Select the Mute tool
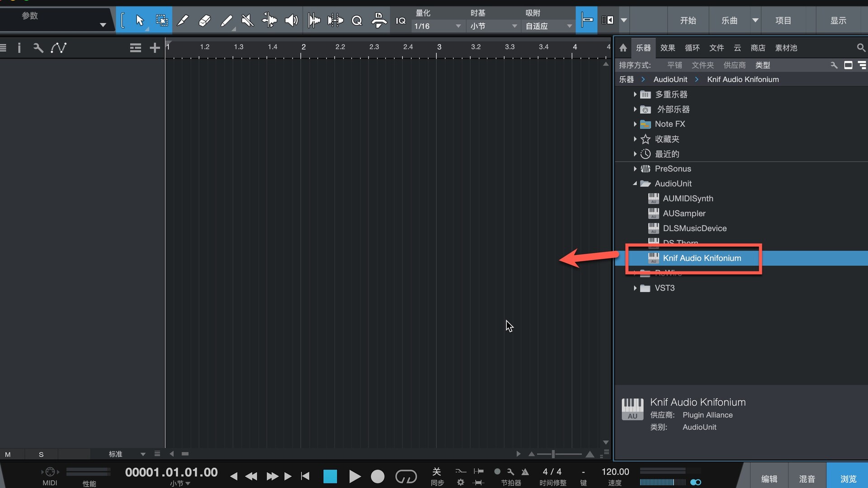This screenshot has width=868, height=488. (247, 20)
